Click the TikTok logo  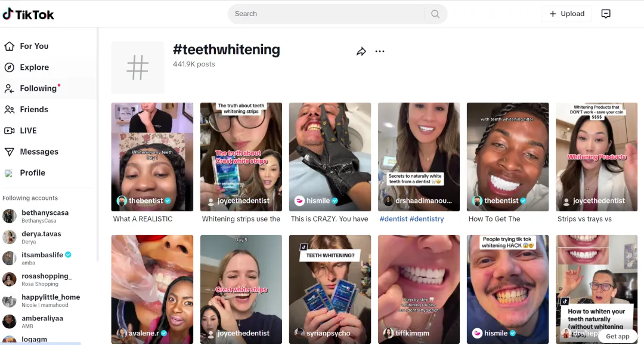29,14
